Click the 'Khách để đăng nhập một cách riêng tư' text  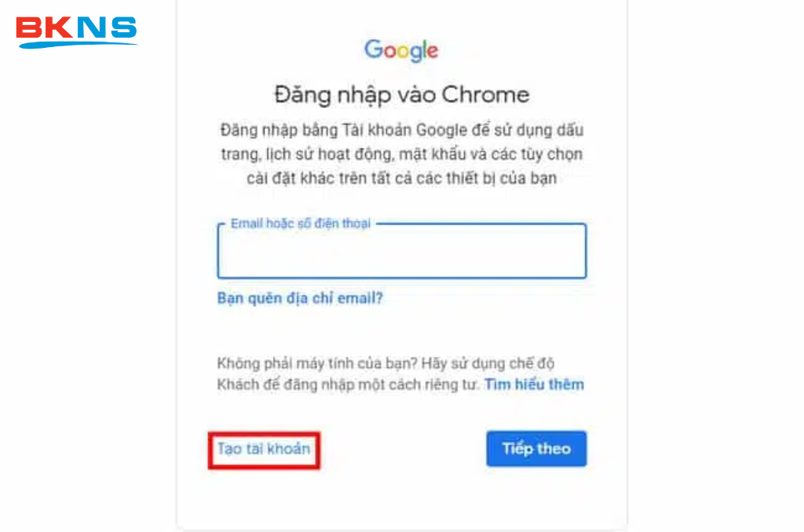point(348,384)
